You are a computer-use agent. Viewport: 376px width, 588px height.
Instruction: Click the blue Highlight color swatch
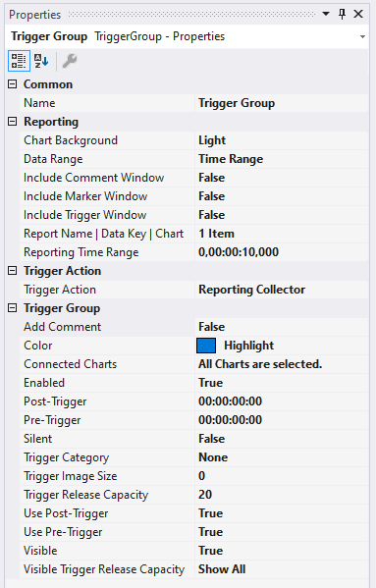206,346
